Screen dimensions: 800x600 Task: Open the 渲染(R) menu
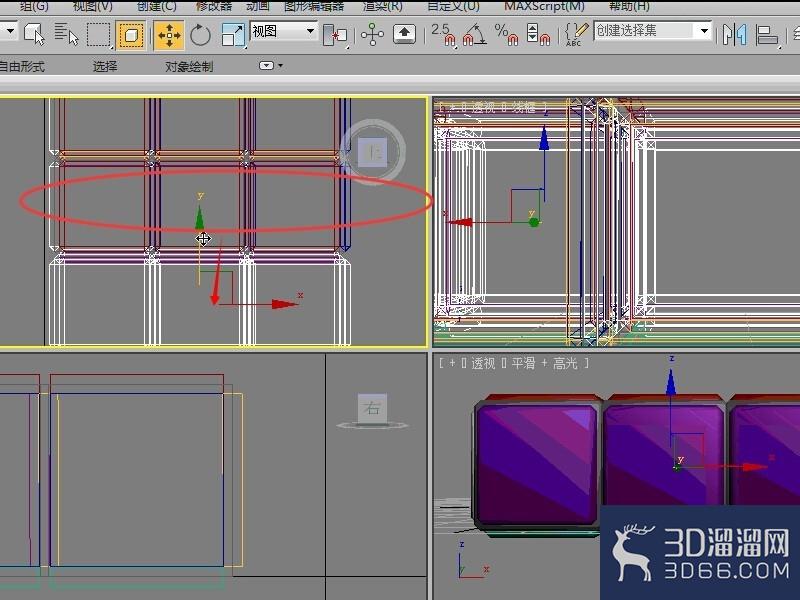[x=382, y=6]
